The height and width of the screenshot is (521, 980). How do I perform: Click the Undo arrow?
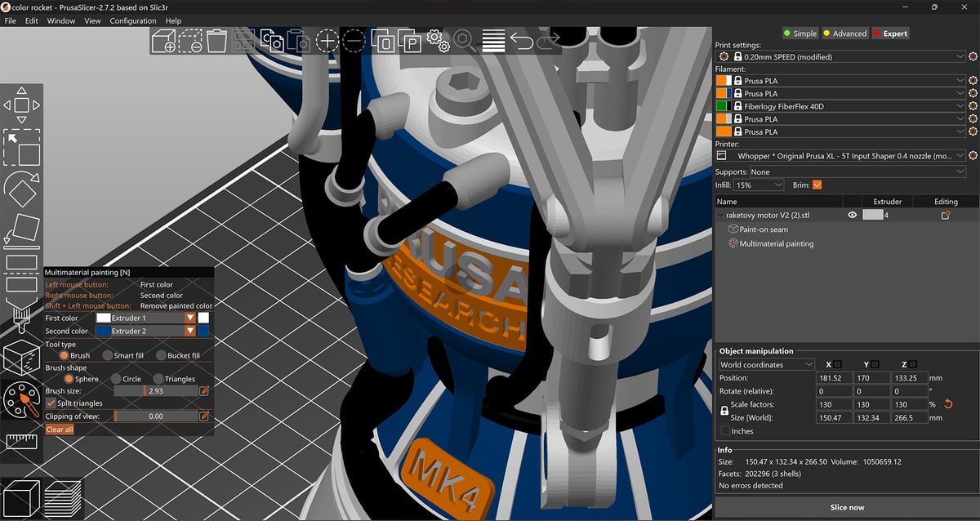(x=521, y=39)
